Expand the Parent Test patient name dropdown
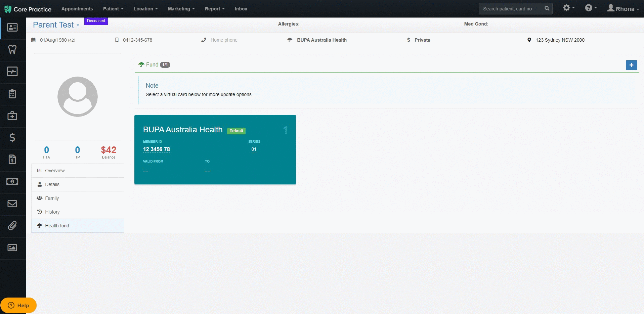Viewport: 644px width, 314px height. click(56, 25)
